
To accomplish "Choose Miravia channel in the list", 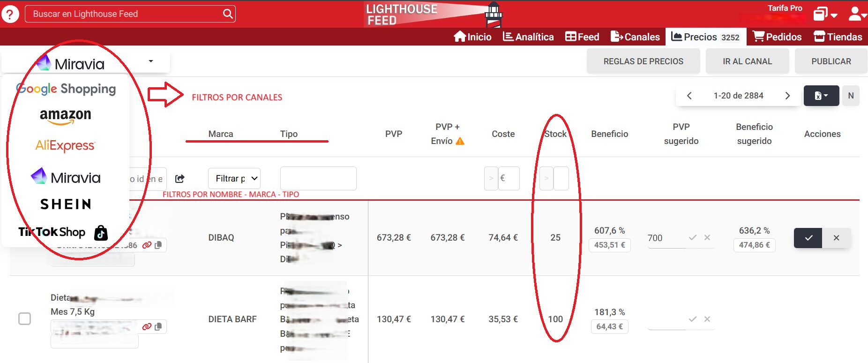I will coord(66,177).
